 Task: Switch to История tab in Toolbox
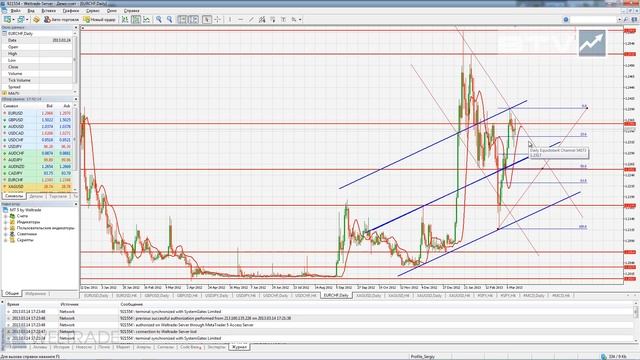click(61, 347)
